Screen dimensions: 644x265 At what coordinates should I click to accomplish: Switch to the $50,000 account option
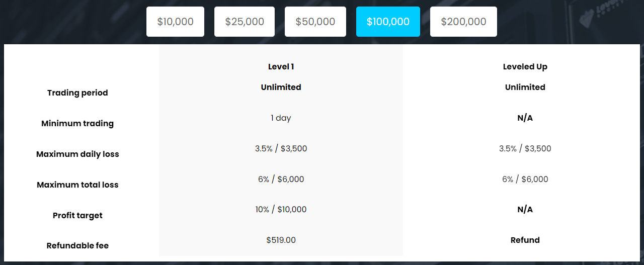(315, 22)
